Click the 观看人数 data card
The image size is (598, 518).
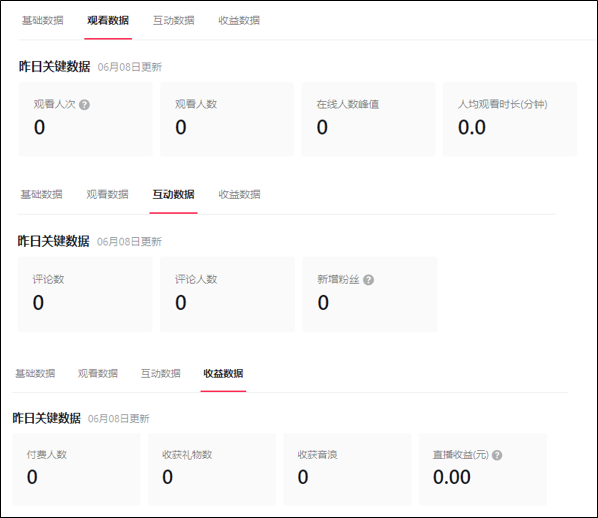point(227,119)
